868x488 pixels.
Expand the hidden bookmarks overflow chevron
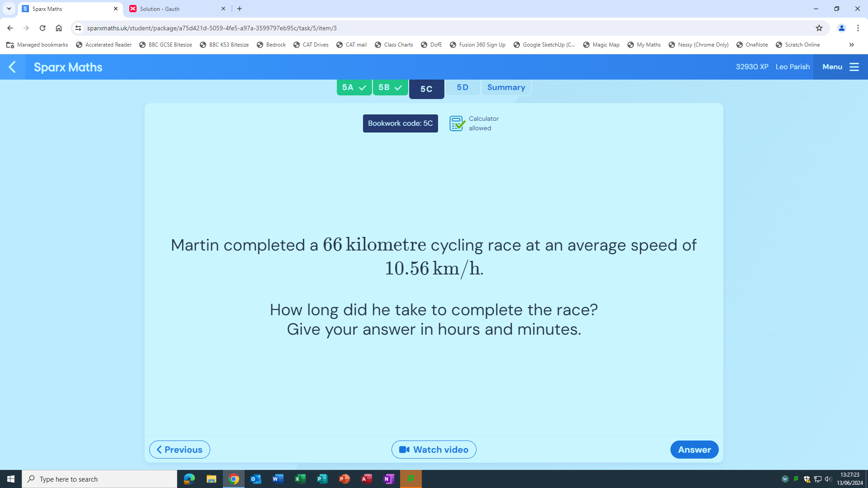point(851,45)
